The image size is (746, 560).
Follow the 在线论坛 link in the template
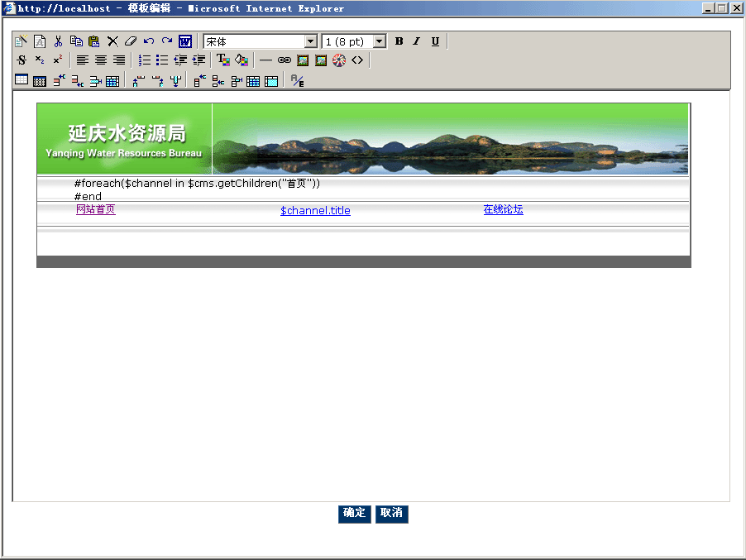503,209
